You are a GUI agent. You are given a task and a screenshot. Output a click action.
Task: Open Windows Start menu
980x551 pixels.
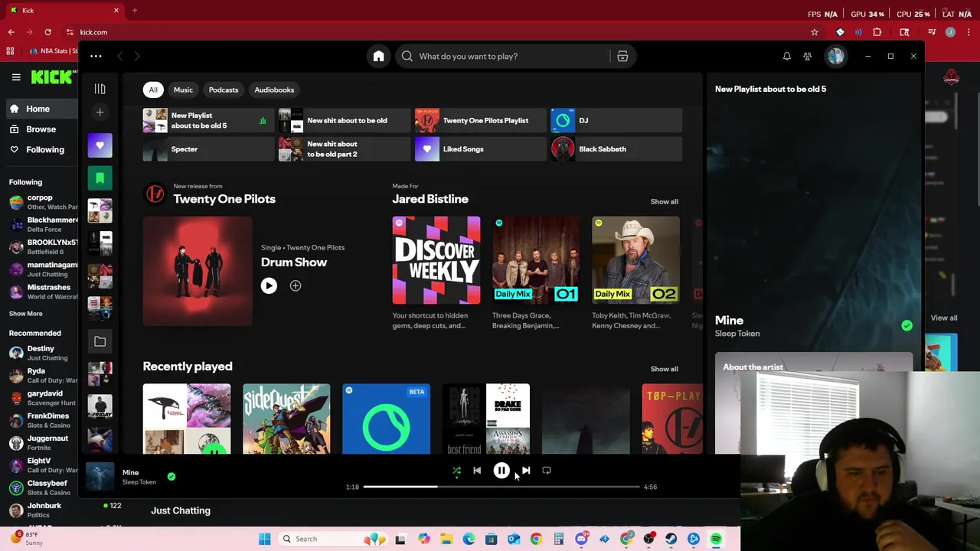coord(264,539)
